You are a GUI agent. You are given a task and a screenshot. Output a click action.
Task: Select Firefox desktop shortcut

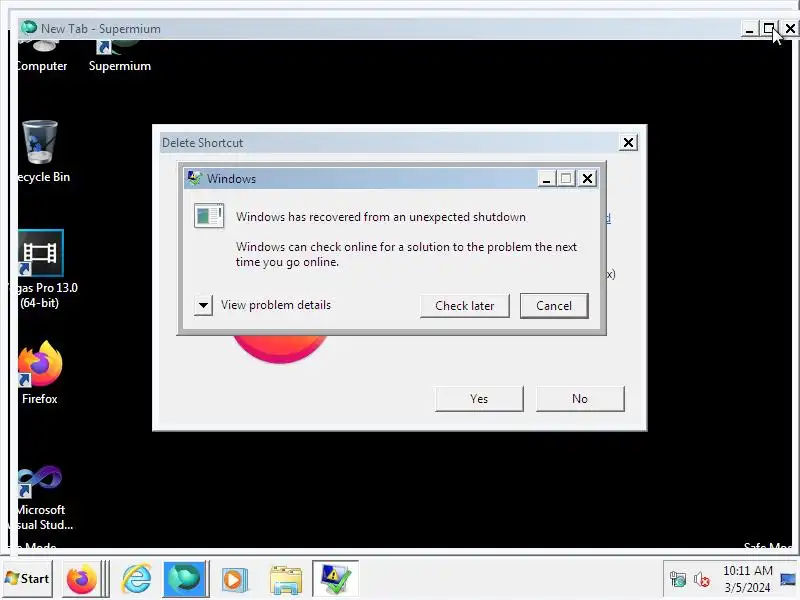(x=40, y=373)
